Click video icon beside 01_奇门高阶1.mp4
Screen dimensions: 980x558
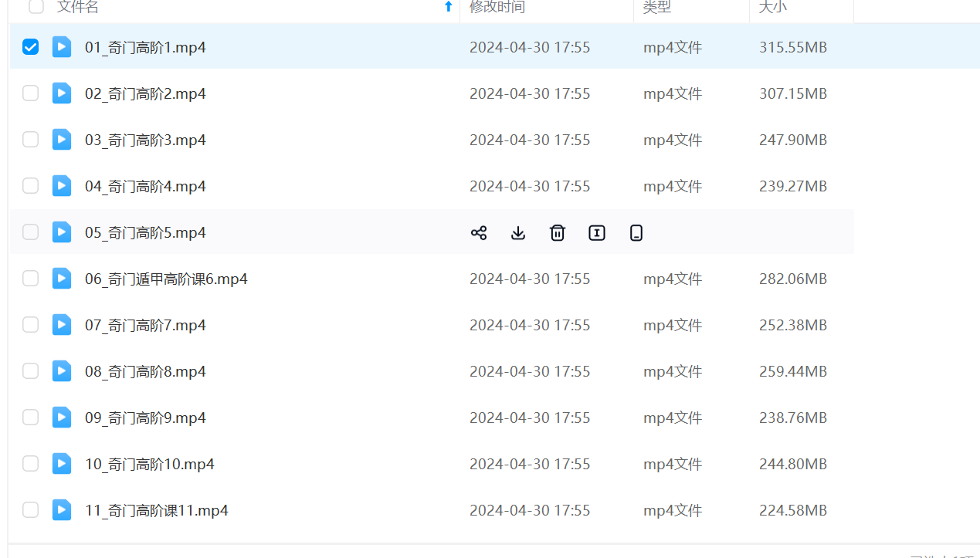point(62,47)
